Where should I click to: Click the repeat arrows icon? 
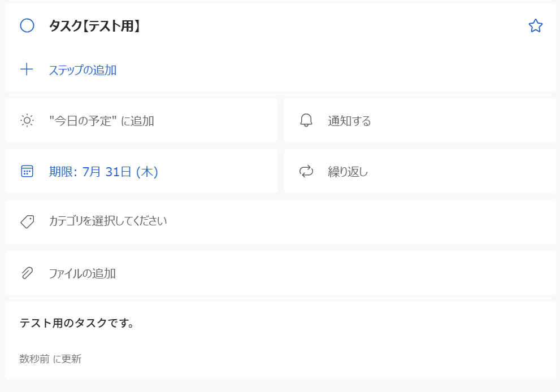coord(306,171)
